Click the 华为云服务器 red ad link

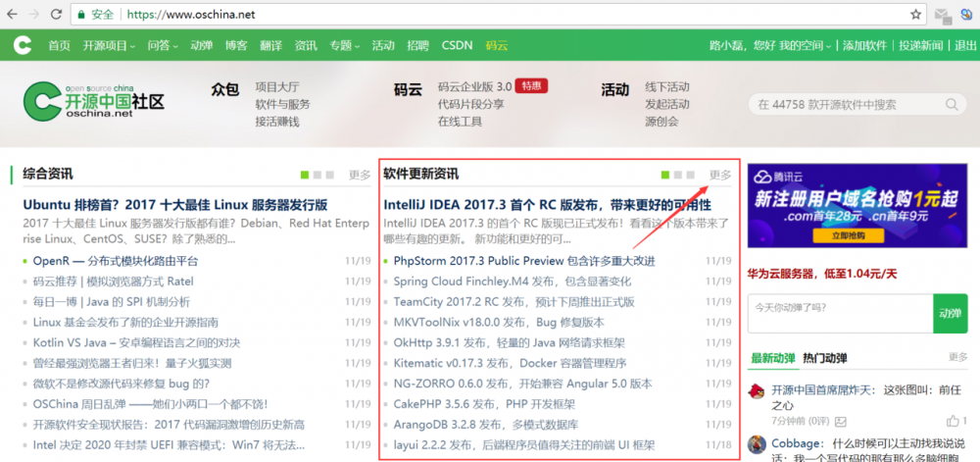click(822, 274)
